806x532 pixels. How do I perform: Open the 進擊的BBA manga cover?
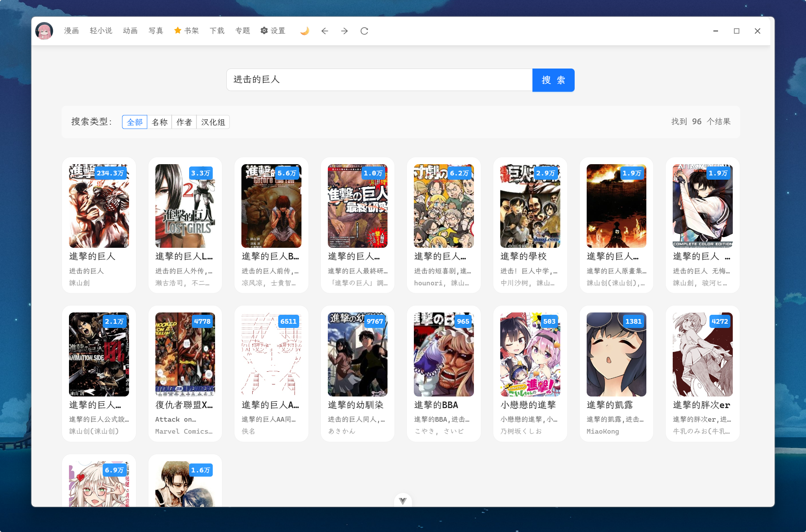[444, 354]
